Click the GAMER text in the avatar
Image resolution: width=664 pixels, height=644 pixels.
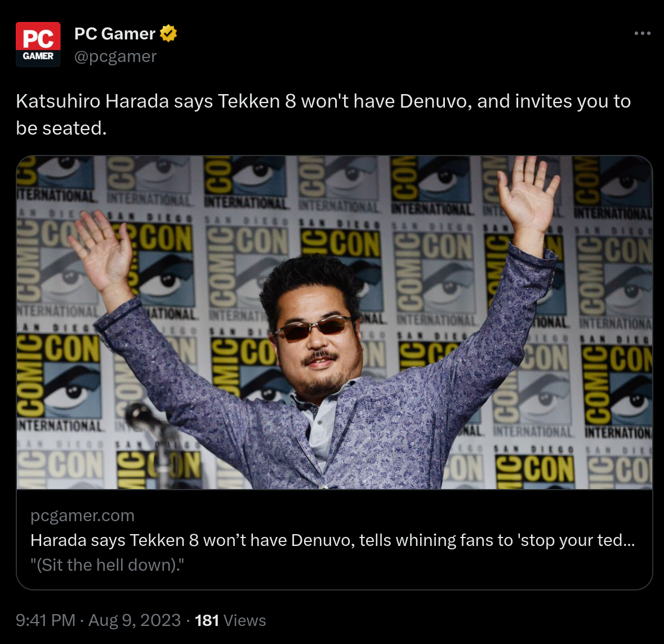point(38,56)
